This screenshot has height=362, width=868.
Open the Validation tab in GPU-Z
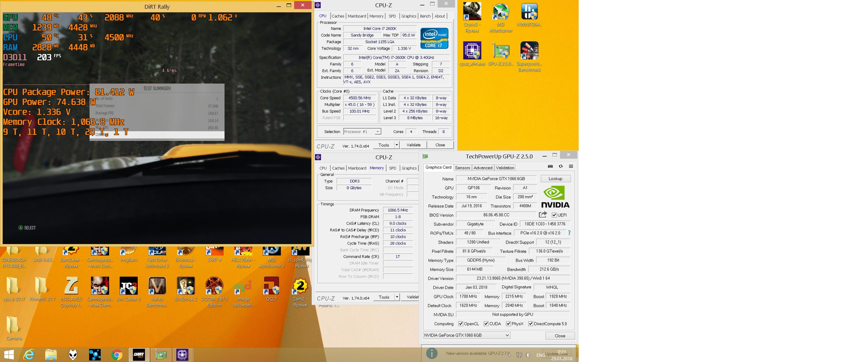pyautogui.click(x=505, y=168)
